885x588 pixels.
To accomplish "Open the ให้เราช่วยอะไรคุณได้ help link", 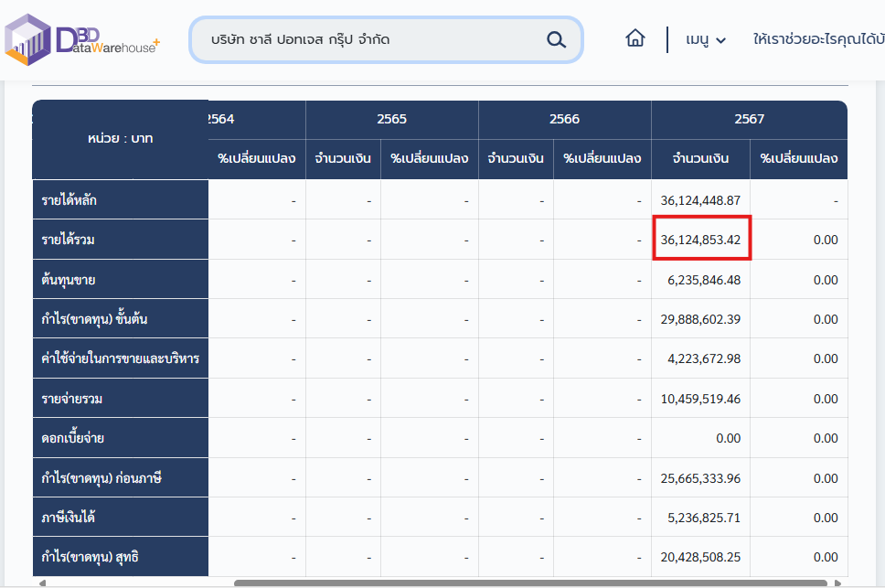I will tap(819, 39).
